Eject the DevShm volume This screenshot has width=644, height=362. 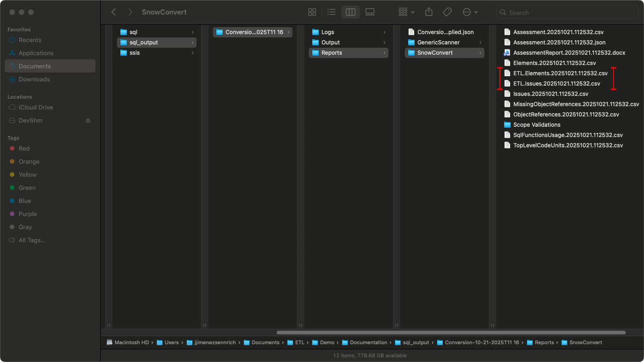[x=87, y=120]
